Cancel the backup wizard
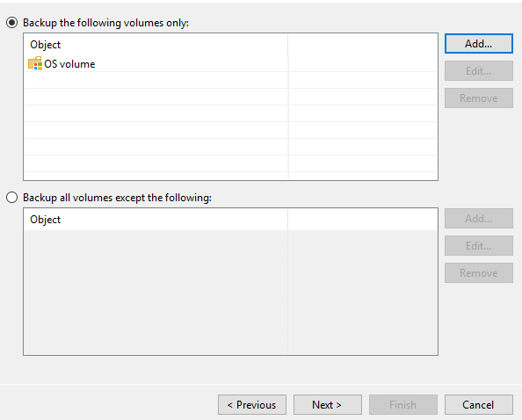 click(x=478, y=405)
